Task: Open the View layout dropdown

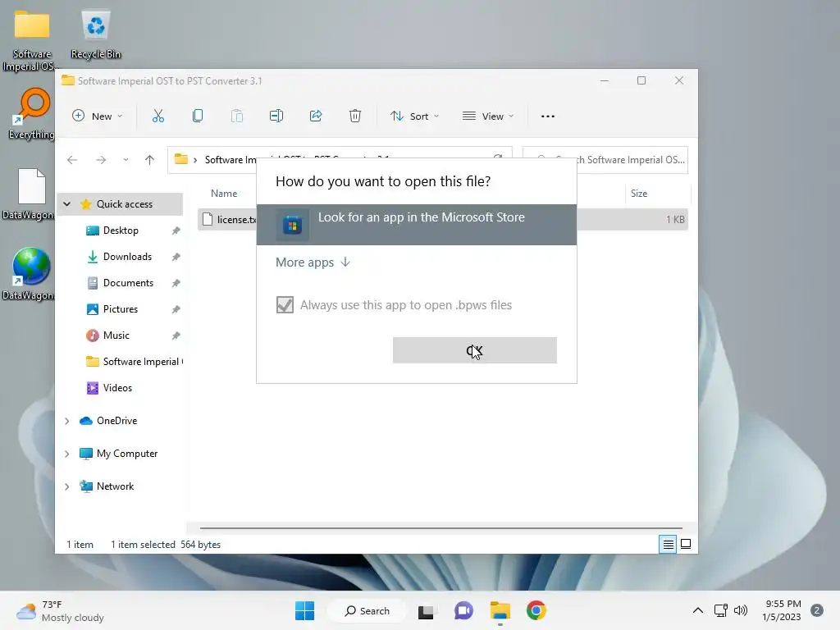Action: click(x=488, y=116)
